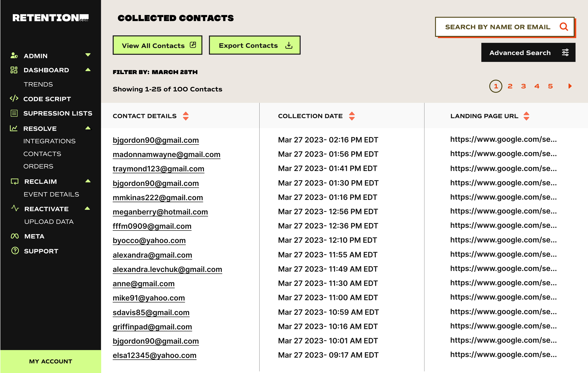Click the Export Contacts button
The width and height of the screenshot is (588, 373).
255,45
